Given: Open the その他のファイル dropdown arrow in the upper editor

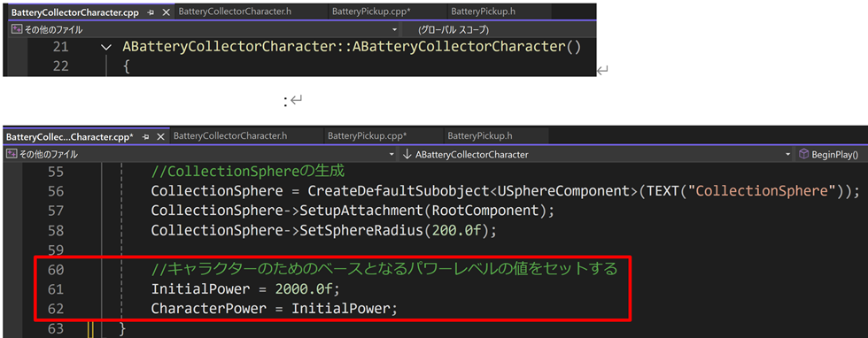Looking at the screenshot, I should [394, 29].
